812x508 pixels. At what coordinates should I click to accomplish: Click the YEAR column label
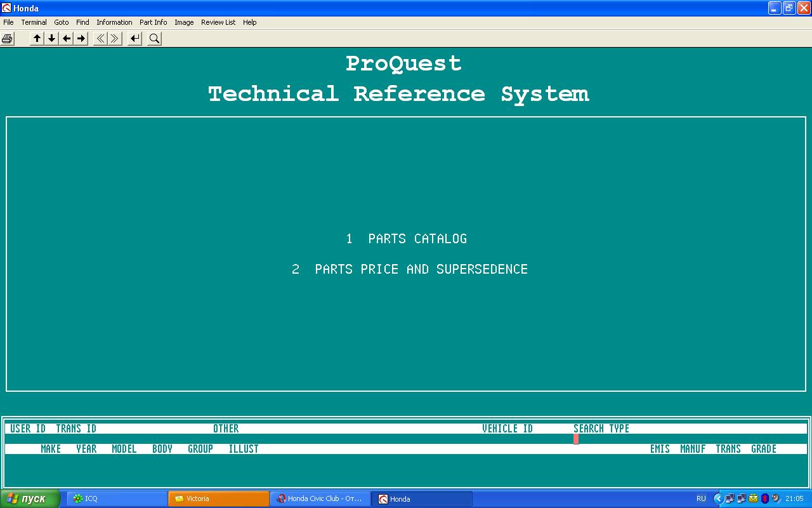click(x=86, y=449)
